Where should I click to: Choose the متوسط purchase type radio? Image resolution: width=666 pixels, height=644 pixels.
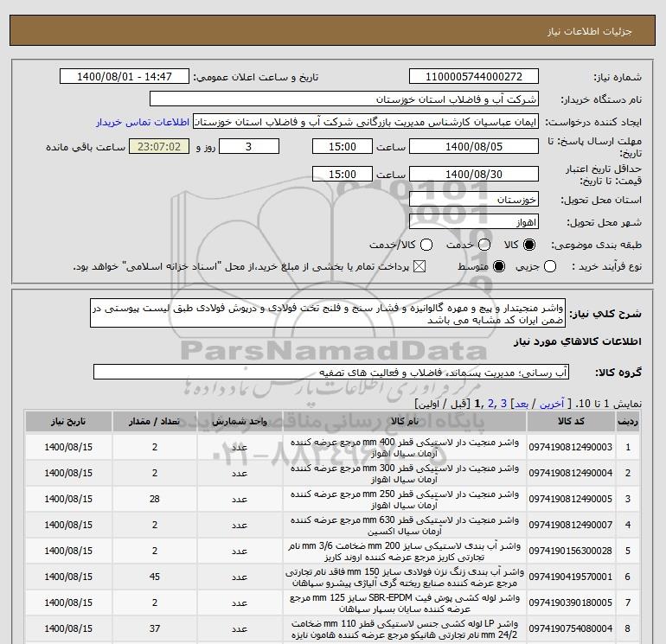click(499, 266)
